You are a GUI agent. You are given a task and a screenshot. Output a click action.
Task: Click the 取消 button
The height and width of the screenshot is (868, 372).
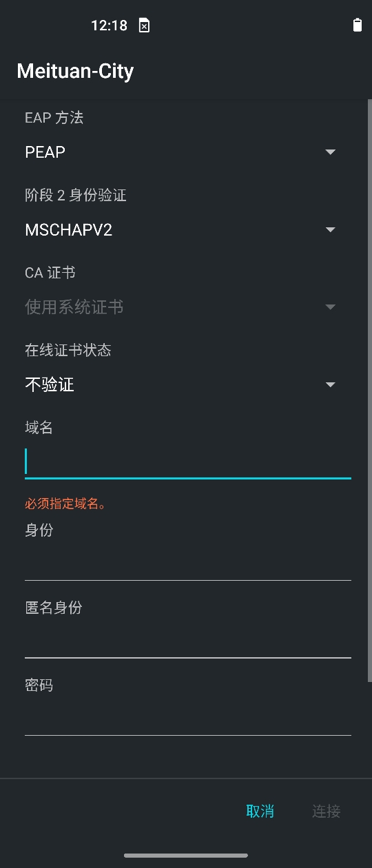(260, 812)
